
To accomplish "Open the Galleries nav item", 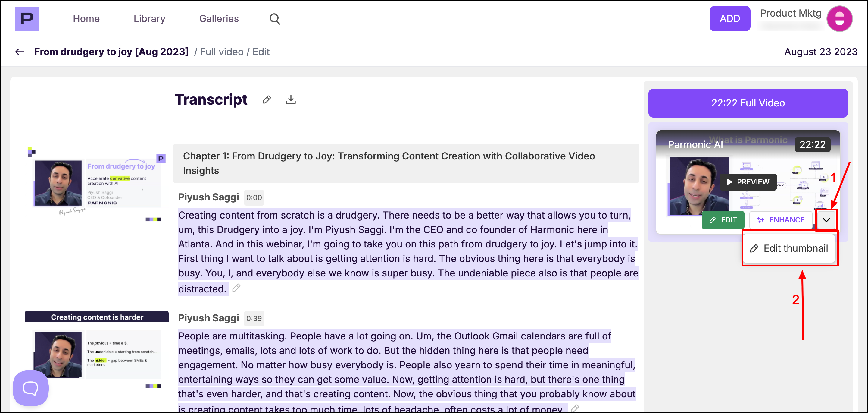I will pyautogui.click(x=219, y=19).
